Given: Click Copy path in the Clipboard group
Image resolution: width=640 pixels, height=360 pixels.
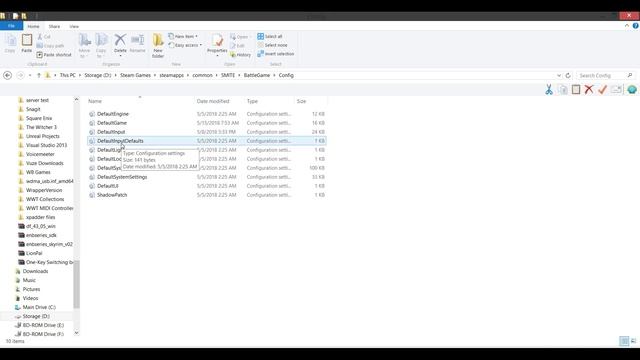Looking at the screenshot, I should [50, 46].
